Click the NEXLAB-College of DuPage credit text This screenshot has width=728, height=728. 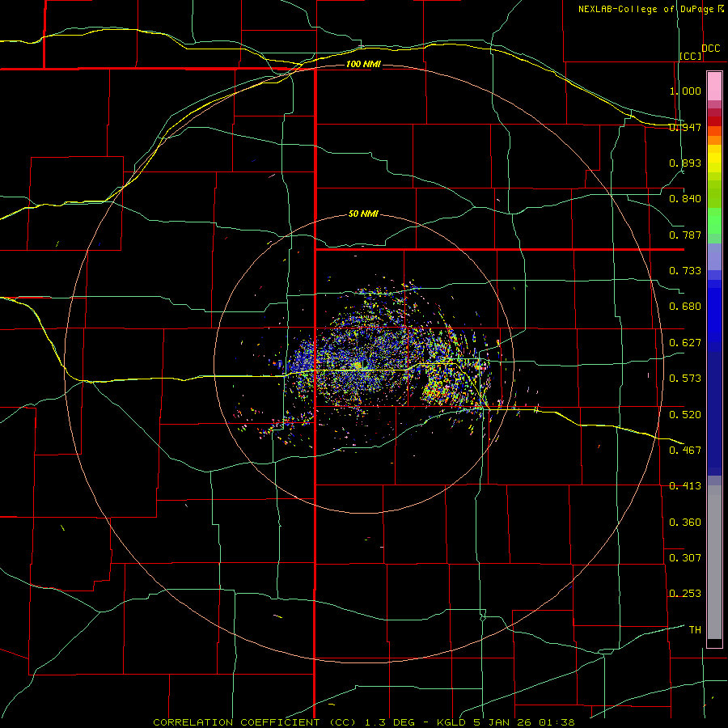pyautogui.click(x=645, y=9)
